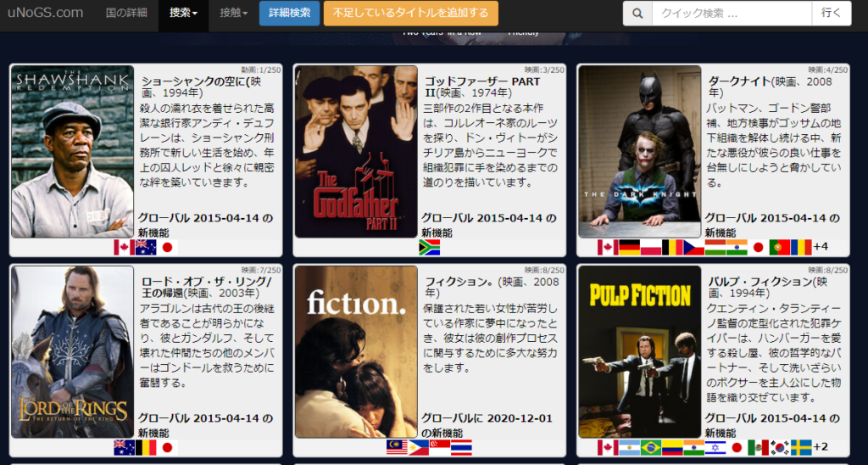The height and width of the screenshot is (465, 868).
Task: Click the Romania flag under The Dark Knight
Action: [801, 247]
